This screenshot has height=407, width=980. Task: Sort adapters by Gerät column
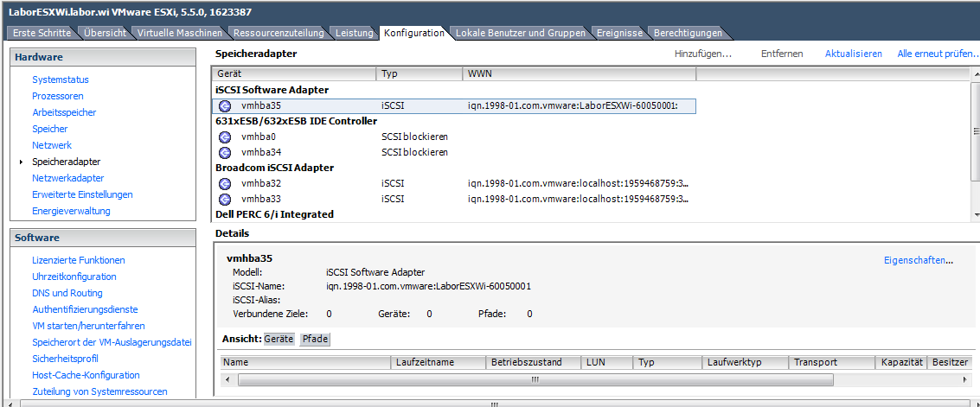294,74
